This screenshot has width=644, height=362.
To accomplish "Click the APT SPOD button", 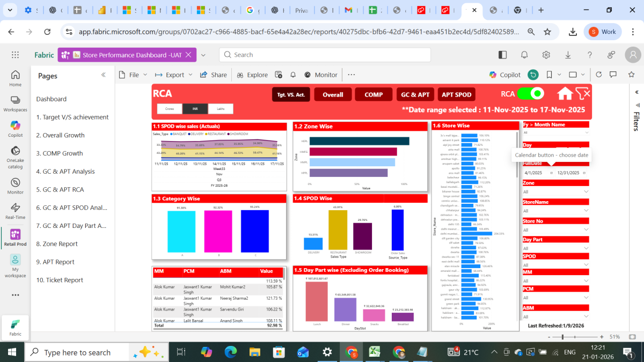I will [x=456, y=94].
